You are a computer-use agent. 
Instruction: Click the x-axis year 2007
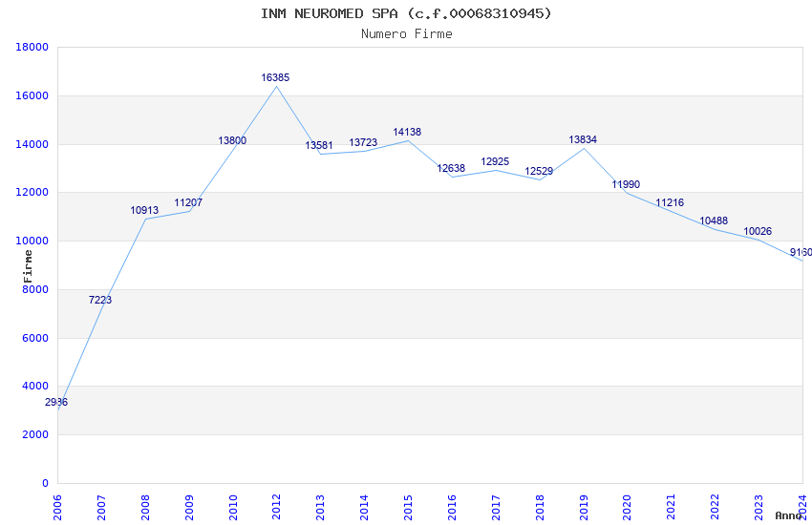tap(101, 507)
